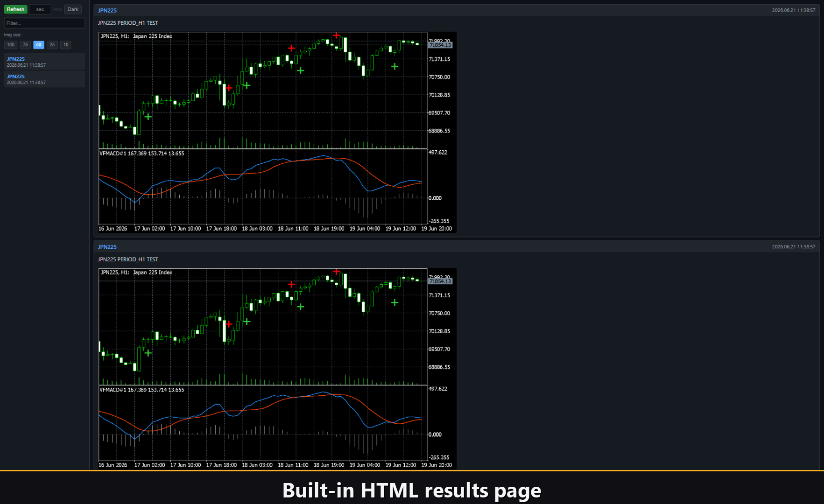Click the Filter text field
The width and height of the screenshot is (824, 504).
click(44, 23)
